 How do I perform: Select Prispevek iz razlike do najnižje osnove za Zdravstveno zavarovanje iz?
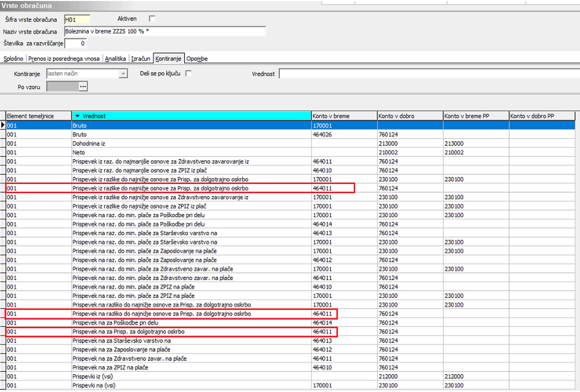click(291, 197)
